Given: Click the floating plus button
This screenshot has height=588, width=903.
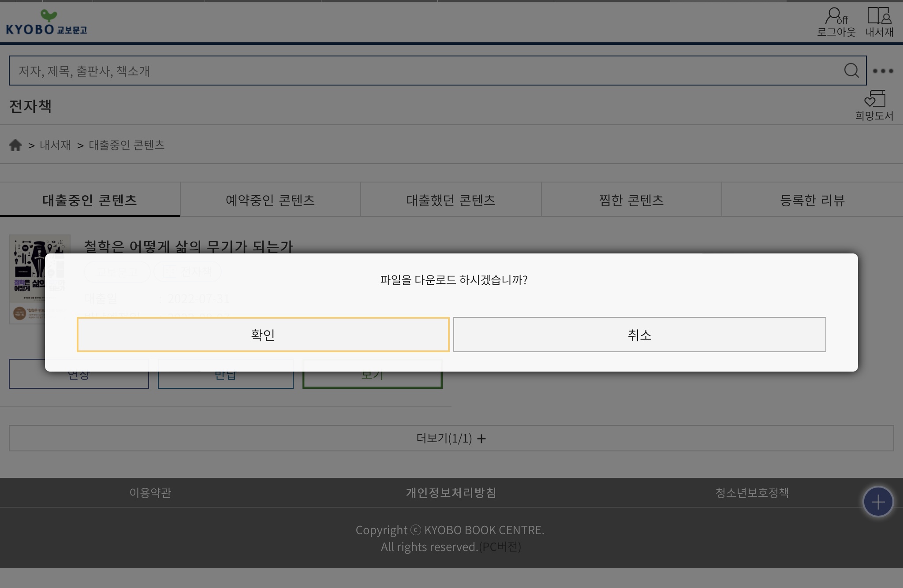Looking at the screenshot, I should (878, 502).
